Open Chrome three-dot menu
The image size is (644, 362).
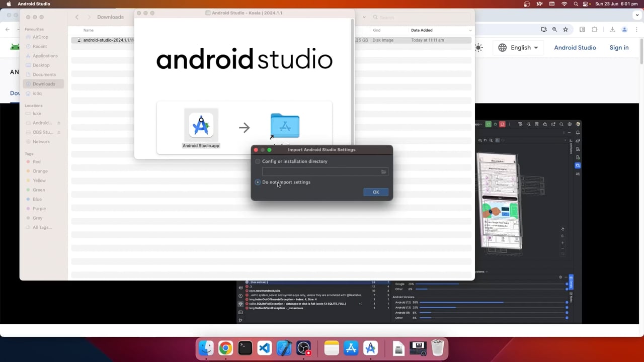637,30
